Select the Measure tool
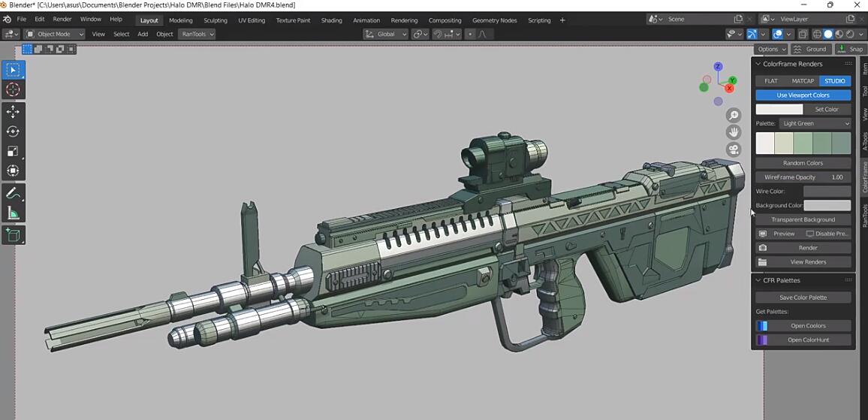Image resolution: width=868 pixels, height=420 pixels. pyautogui.click(x=14, y=213)
